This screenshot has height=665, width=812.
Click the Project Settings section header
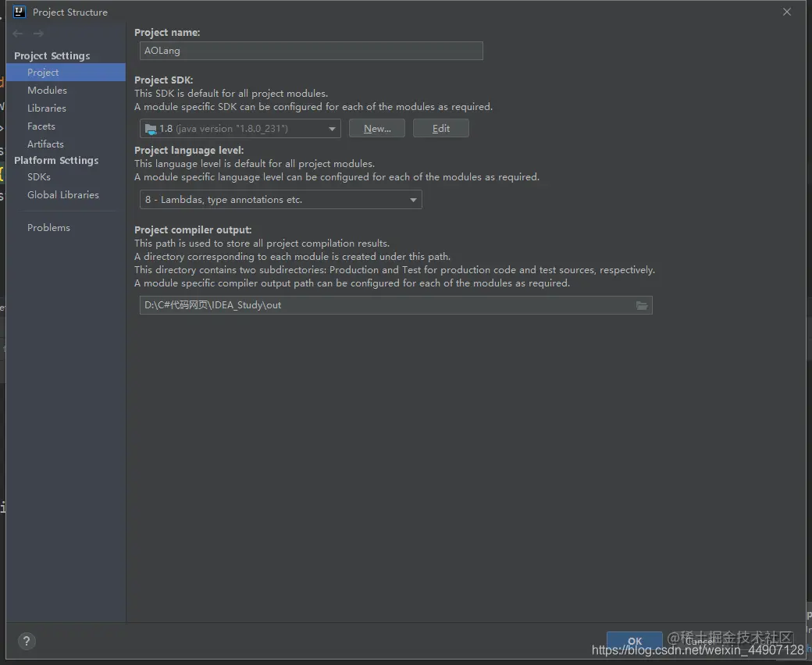click(52, 56)
